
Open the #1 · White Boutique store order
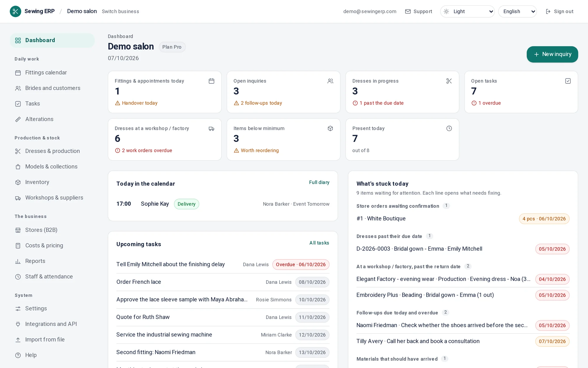[463, 218]
